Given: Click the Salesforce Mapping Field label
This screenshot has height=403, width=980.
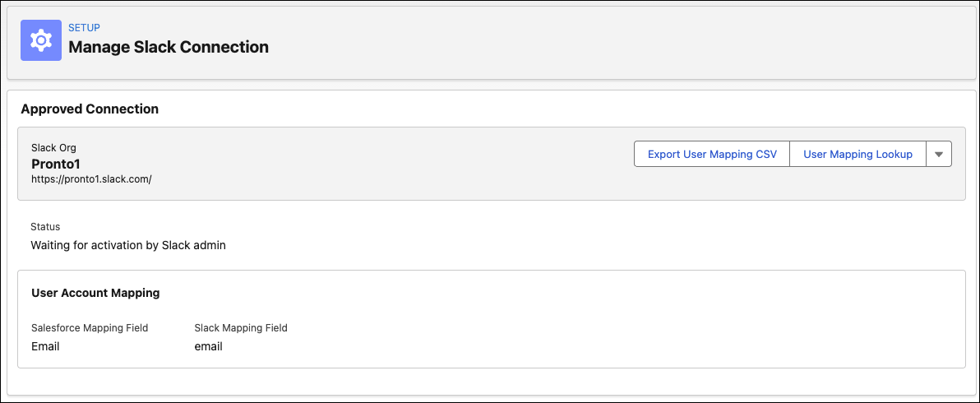Looking at the screenshot, I should tap(90, 328).
